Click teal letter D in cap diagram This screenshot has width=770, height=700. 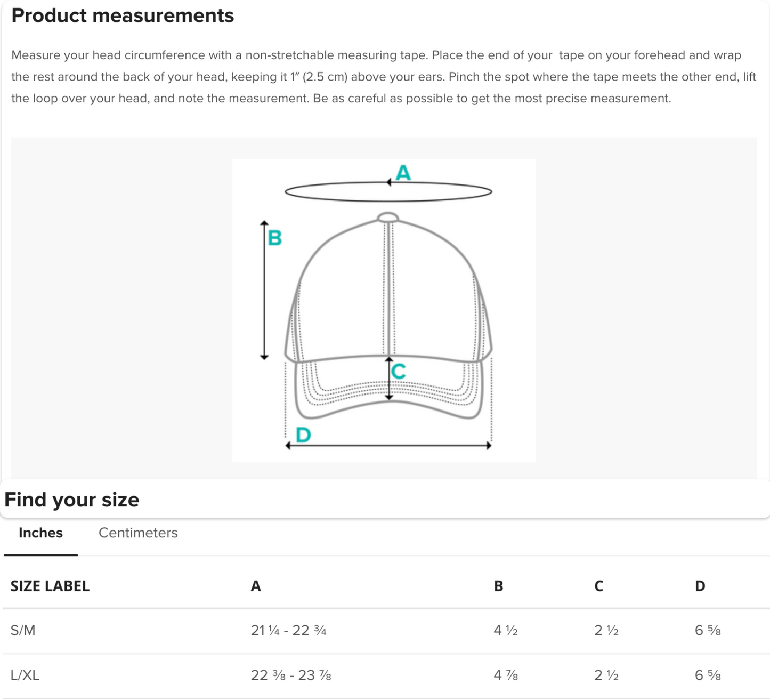(x=303, y=435)
